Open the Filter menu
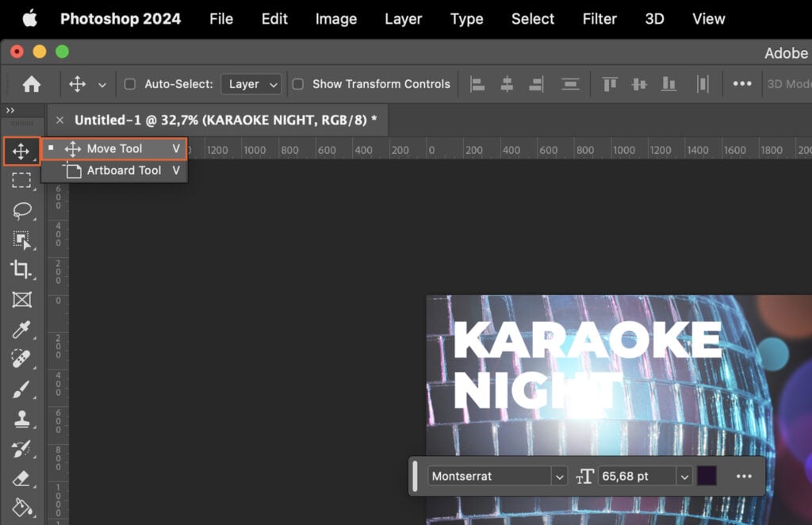 (599, 18)
